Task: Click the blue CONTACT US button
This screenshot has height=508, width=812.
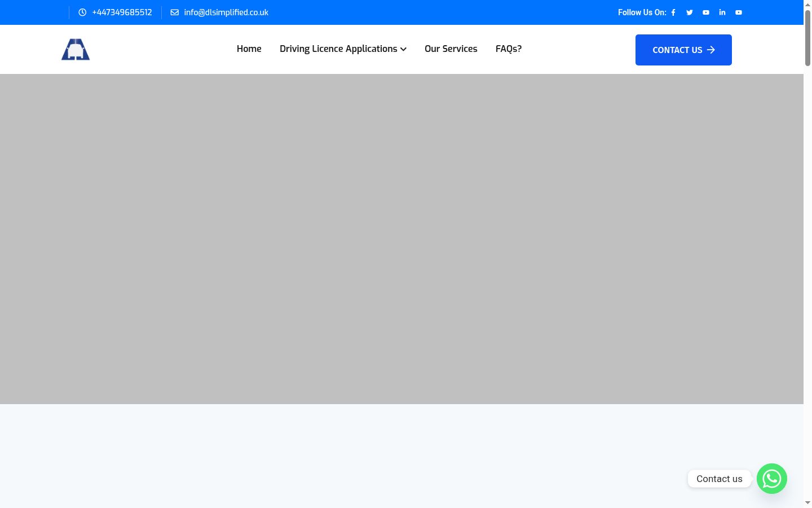Action: (683, 50)
